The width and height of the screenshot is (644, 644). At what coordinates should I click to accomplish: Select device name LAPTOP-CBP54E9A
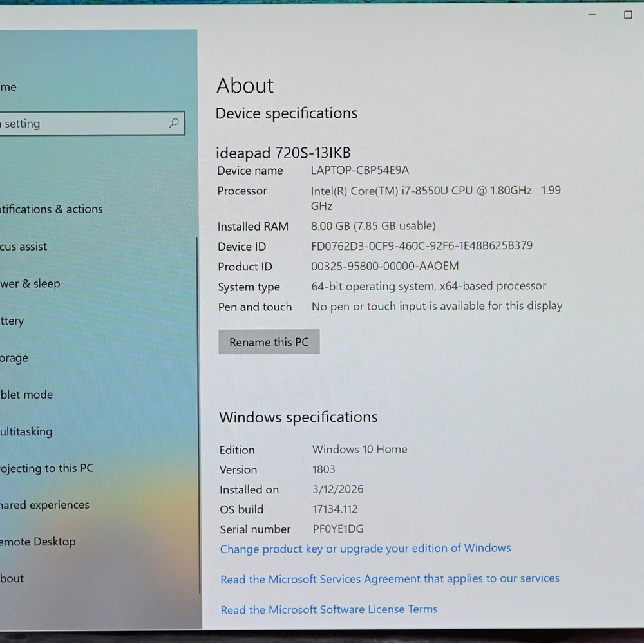click(x=360, y=170)
